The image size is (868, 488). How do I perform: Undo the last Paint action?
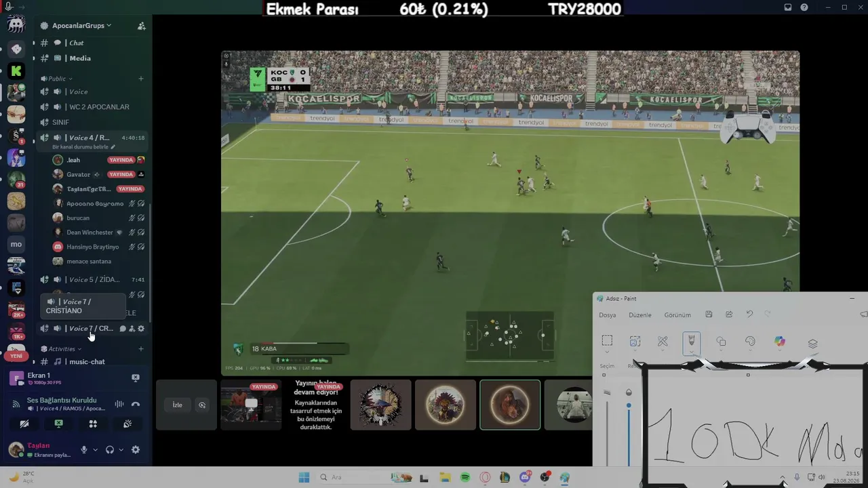(x=749, y=314)
